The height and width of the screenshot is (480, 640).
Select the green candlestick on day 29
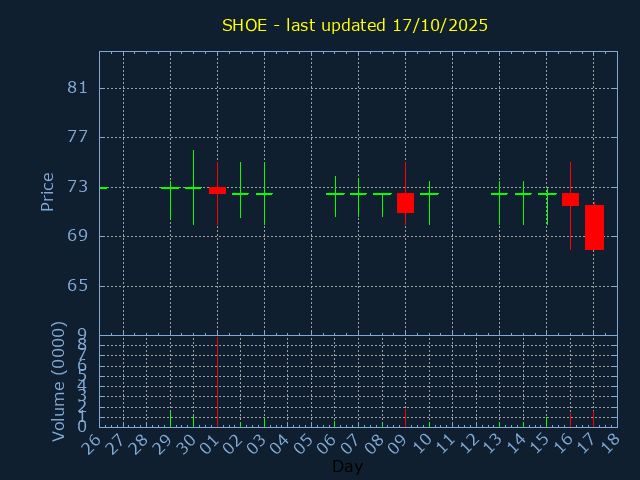tap(170, 188)
